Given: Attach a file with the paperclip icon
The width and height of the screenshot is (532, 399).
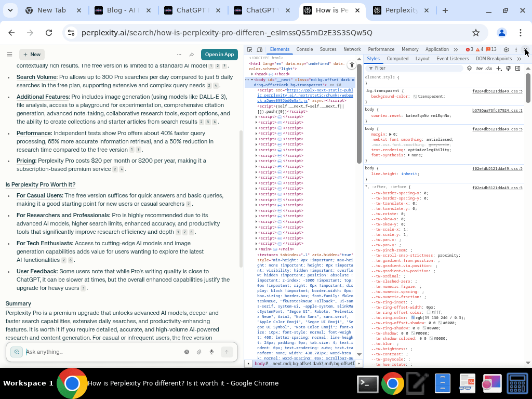Looking at the screenshot, I should (x=199, y=352).
